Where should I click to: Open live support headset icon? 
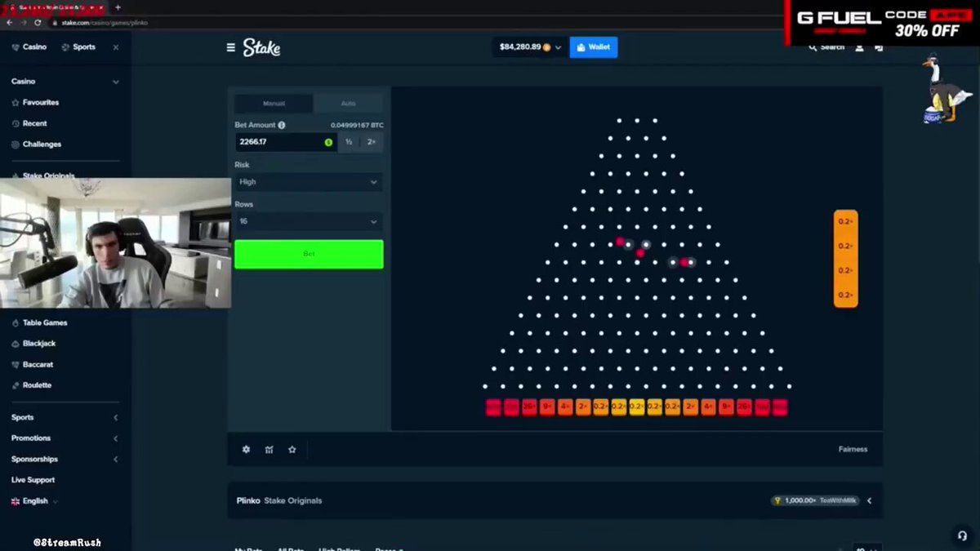pos(962,535)
